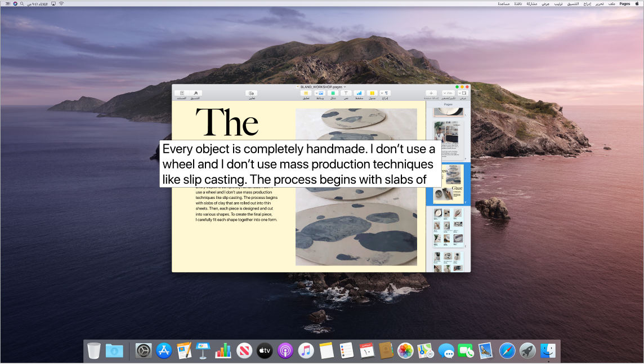Open the Arrange (ترتيب) menu in menu bar
This screenshot has width=644, height=364.
pyautogui.click(x=558, y=3)
